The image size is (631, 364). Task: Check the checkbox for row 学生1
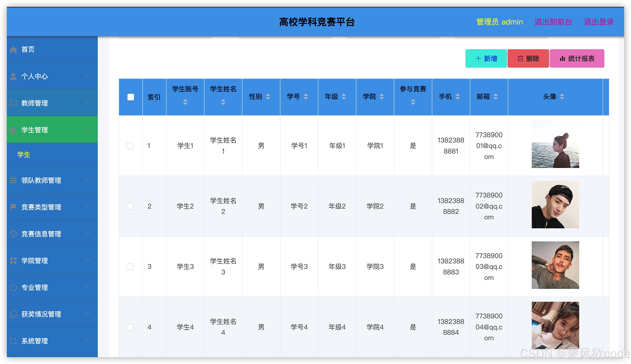tap(130, 146)
